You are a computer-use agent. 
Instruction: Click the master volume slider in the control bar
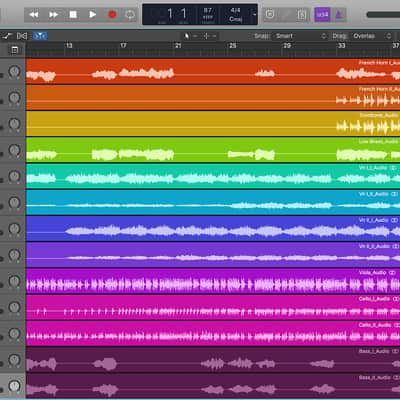click(x=383, y=15)
